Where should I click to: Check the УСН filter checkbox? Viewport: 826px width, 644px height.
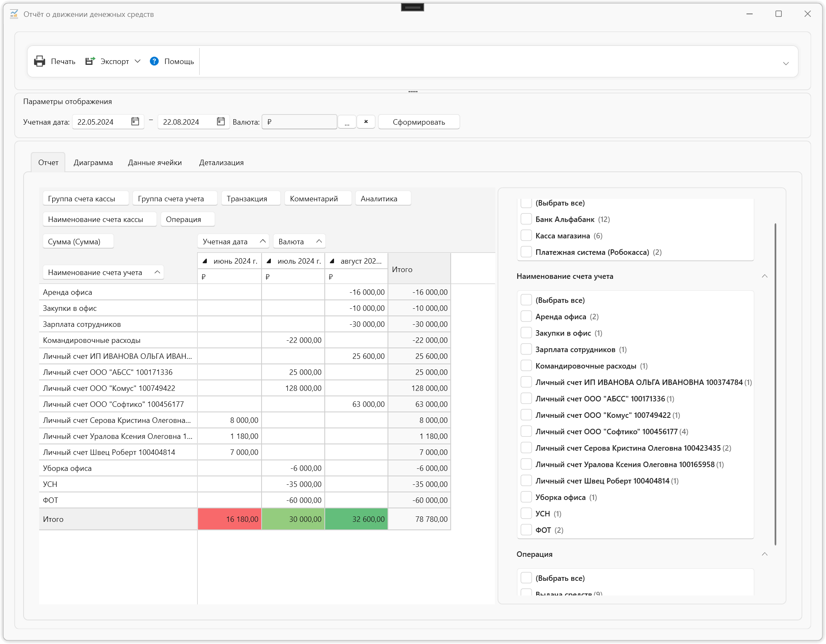[526, 513]
